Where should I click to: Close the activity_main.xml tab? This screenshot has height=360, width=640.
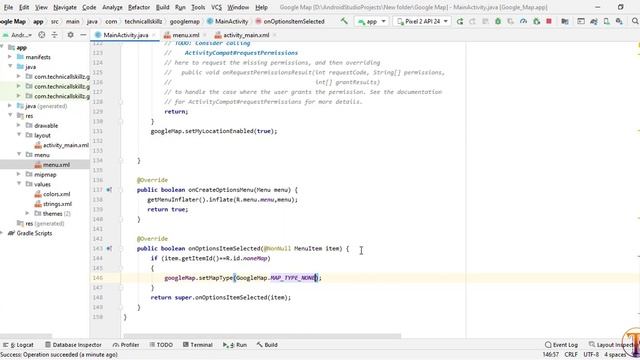coord(275,36)
